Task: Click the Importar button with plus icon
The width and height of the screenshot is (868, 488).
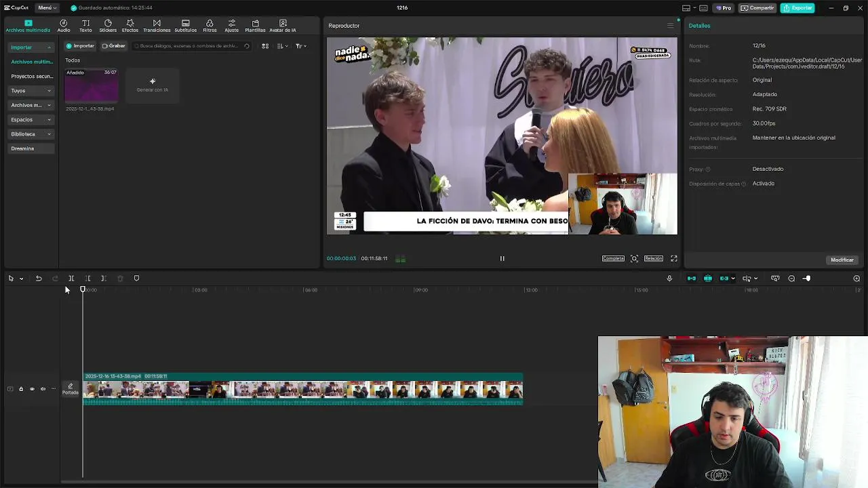Action: click(x=81, y=46)
